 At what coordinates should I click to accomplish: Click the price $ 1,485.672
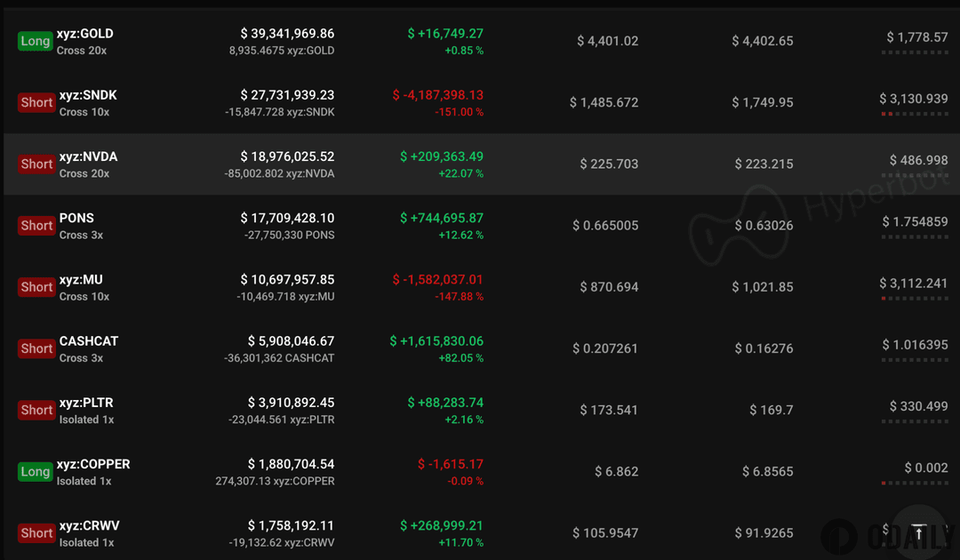(604, 103)
